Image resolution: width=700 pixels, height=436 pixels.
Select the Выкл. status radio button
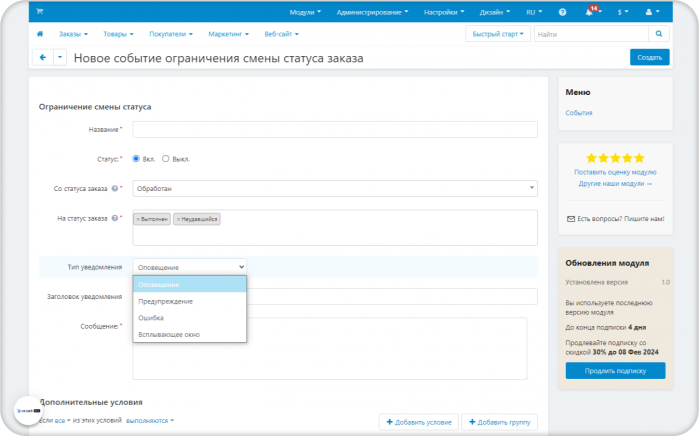tap(166, 159)
